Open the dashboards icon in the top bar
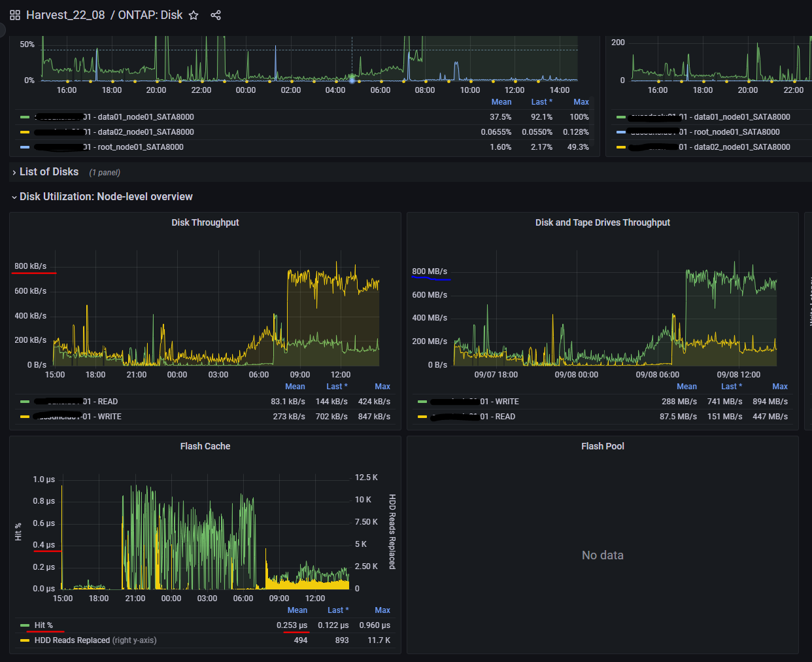Image resolution: width=812 pixels, height=662 pixels. pos(14,14)
